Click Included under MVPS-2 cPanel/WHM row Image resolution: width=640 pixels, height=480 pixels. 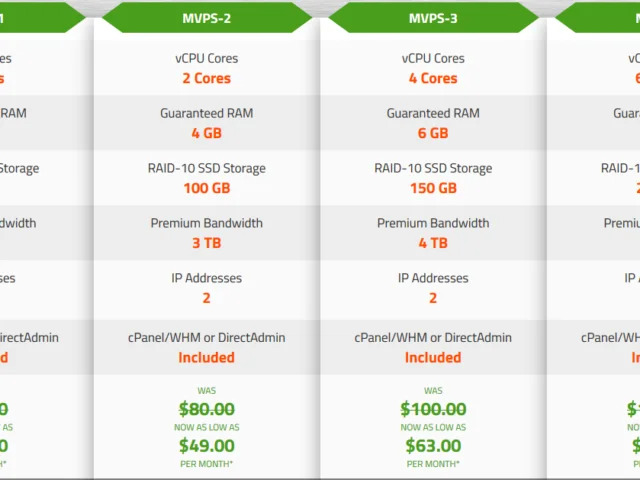click(x=207, y=358)
